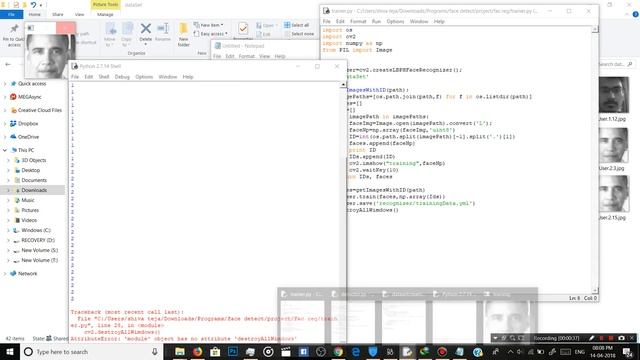The image size is (640, 360).
Task: Open the Manage Picture Tools tab
Action: (105, 14)
